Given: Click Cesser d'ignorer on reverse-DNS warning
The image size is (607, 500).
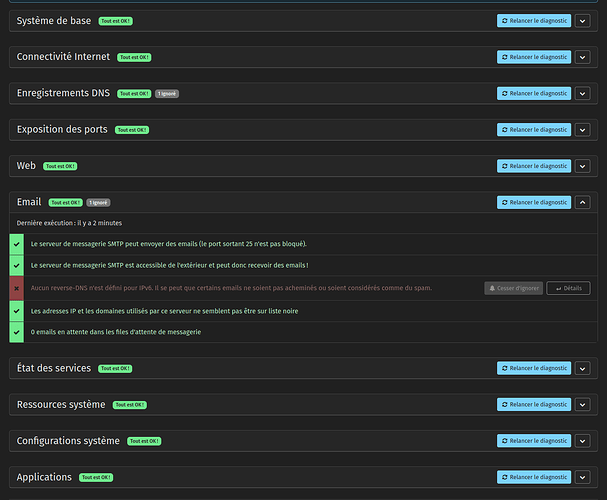Looking at the screenshot, I should (513, 288).
